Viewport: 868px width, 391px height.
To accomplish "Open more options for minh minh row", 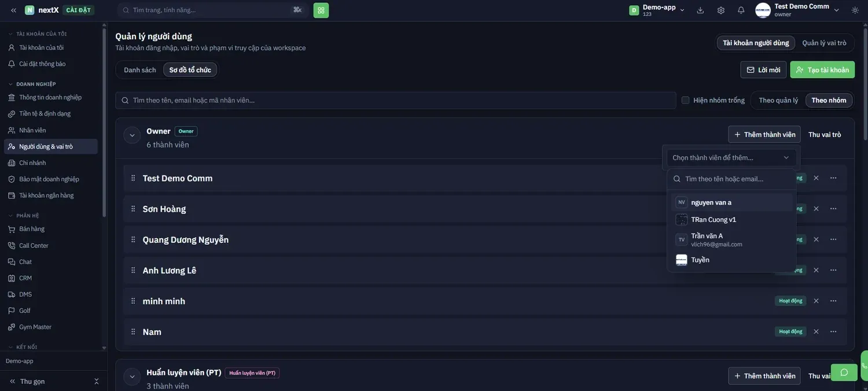I will (x=833, y=301).
